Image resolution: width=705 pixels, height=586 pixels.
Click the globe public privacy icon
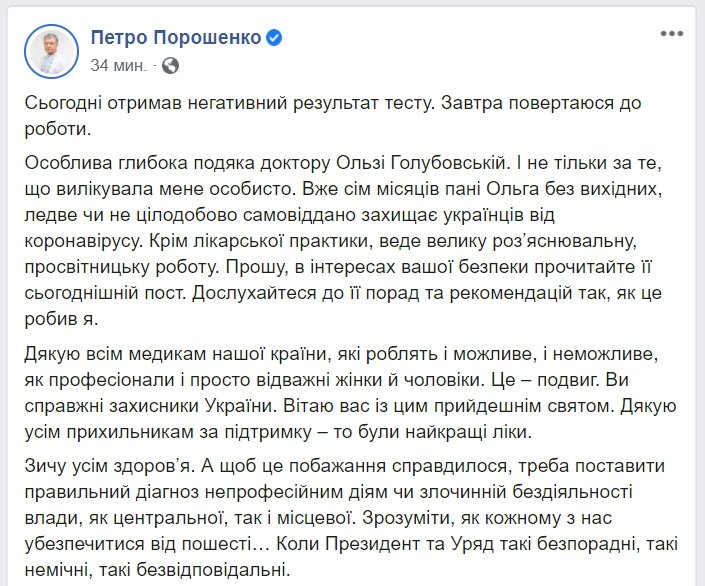[170, 66]
